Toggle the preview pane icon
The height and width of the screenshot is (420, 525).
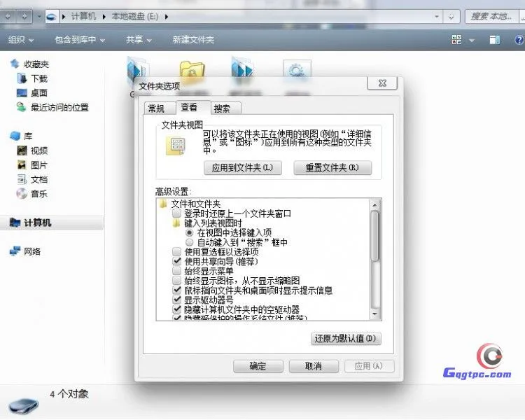494,40
